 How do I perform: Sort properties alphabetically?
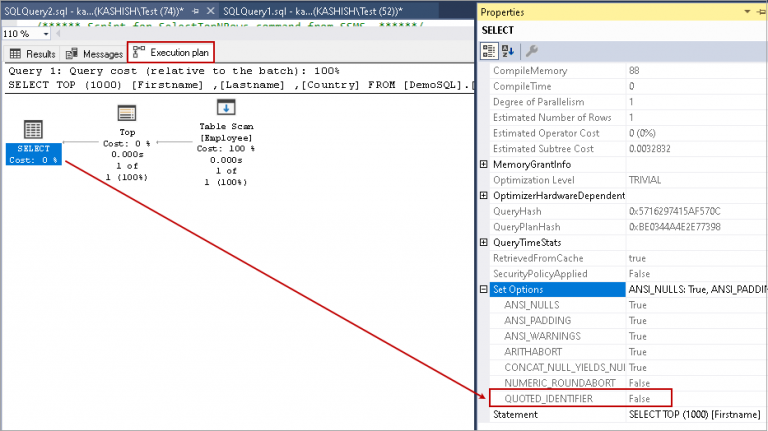tap(507, 51)
